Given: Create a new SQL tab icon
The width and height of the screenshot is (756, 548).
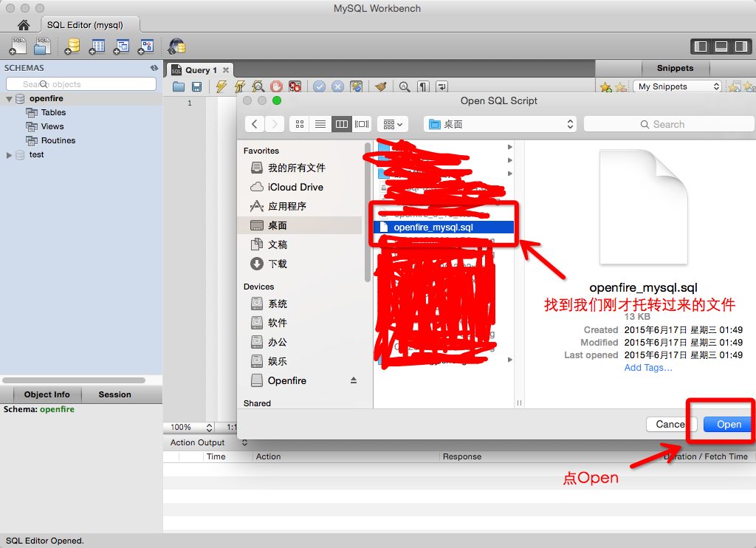Looking at the screenshot, I should (x=18, y=47).
